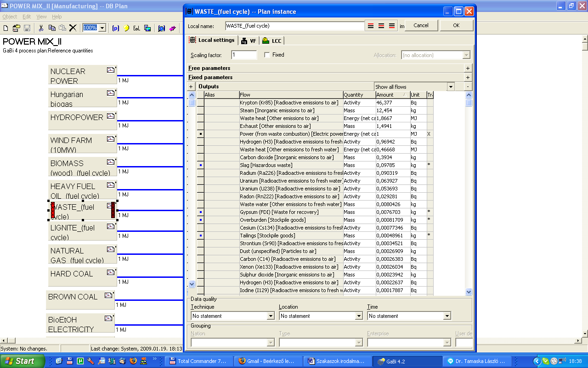Viewport: 588px width, 368px height.
Task: Toggle the marker on the Overburden row
Action: click(x=201, y=220)
